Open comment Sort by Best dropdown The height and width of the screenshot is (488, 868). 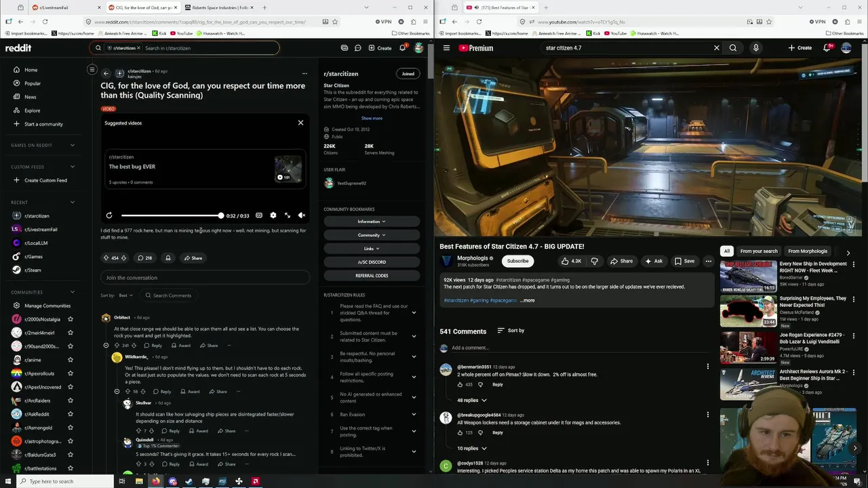(x=125, y=296)
